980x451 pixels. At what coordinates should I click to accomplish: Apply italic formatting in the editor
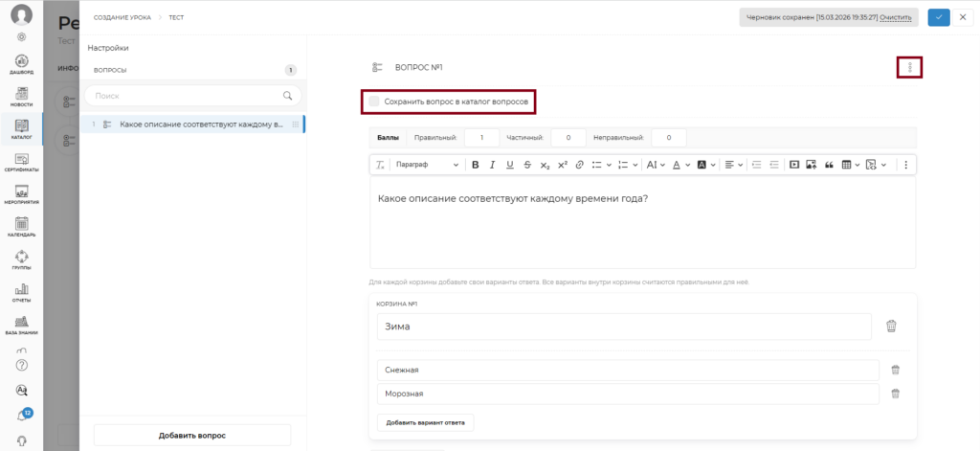click(x=493, y=165)
